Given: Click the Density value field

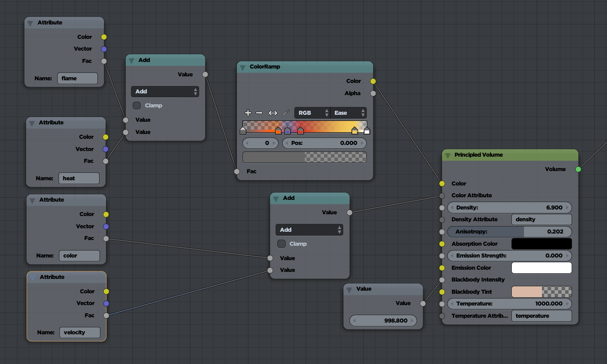Looking at the screenshot, I should click(x=509, y=208).
